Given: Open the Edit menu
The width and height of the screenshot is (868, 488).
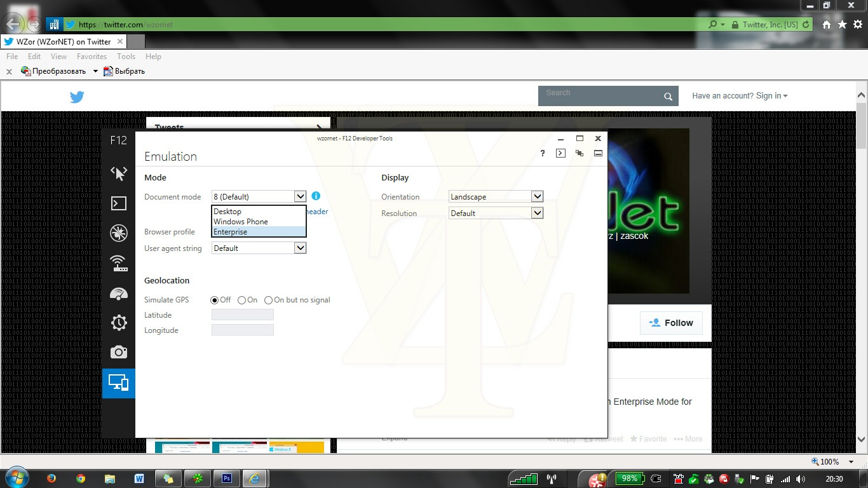Looking at the screenshot, I should coord(34,57).
